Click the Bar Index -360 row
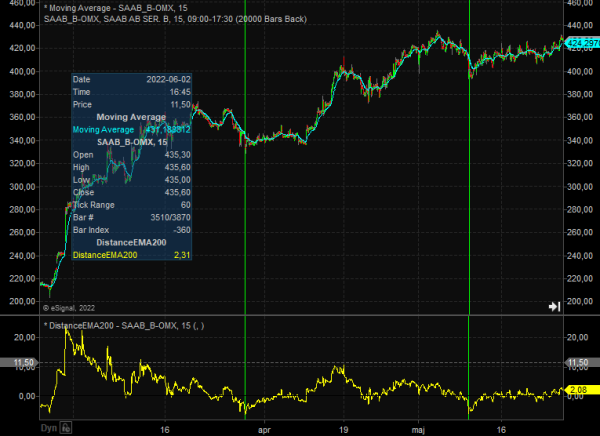 pos(132,230)
